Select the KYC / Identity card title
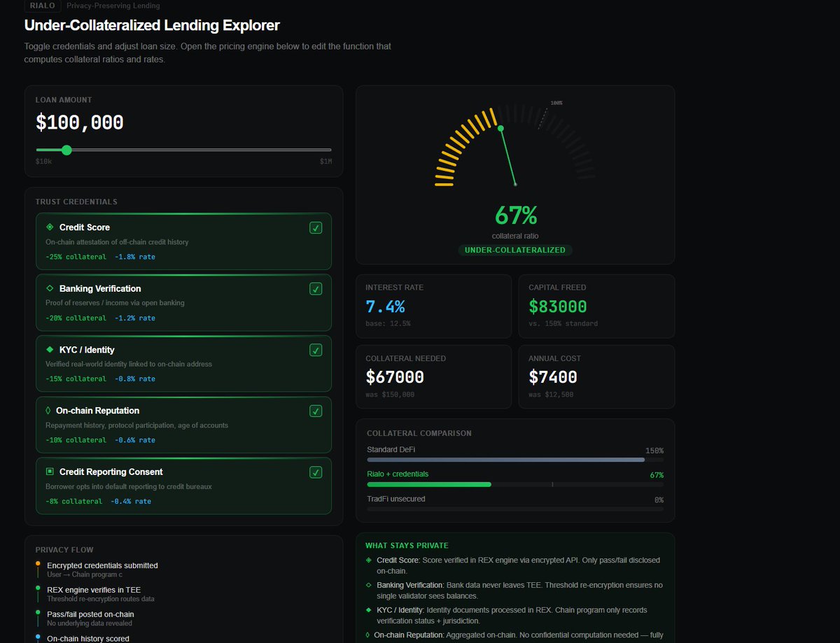The width and height of the screenshot is (840, 643). pyautogui.click(x=87, y=349)
